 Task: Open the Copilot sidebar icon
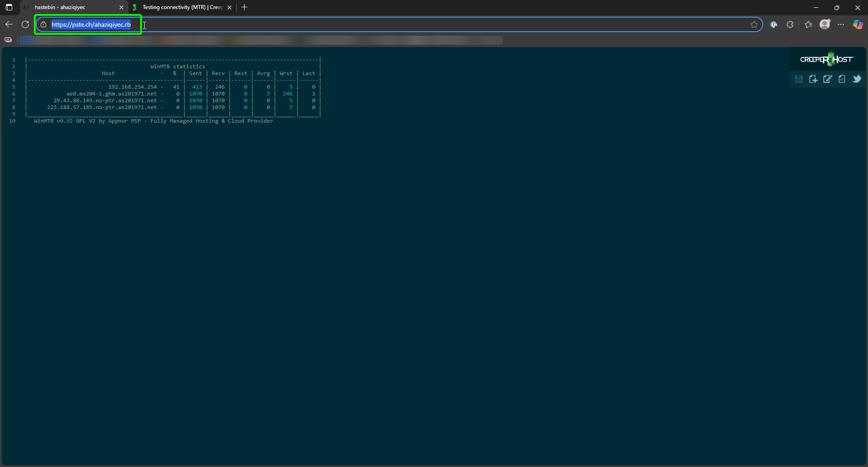pos(858,25)
